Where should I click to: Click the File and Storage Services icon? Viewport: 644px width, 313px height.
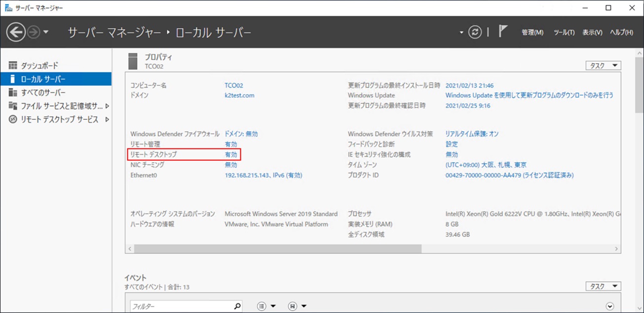pos(13,106)
